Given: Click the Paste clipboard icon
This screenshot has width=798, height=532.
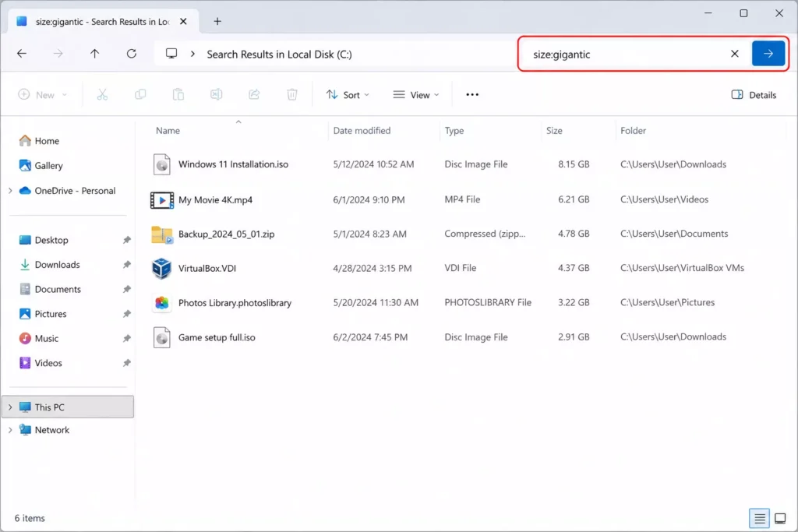Looking at the screenshot, I should pos(178,94).
